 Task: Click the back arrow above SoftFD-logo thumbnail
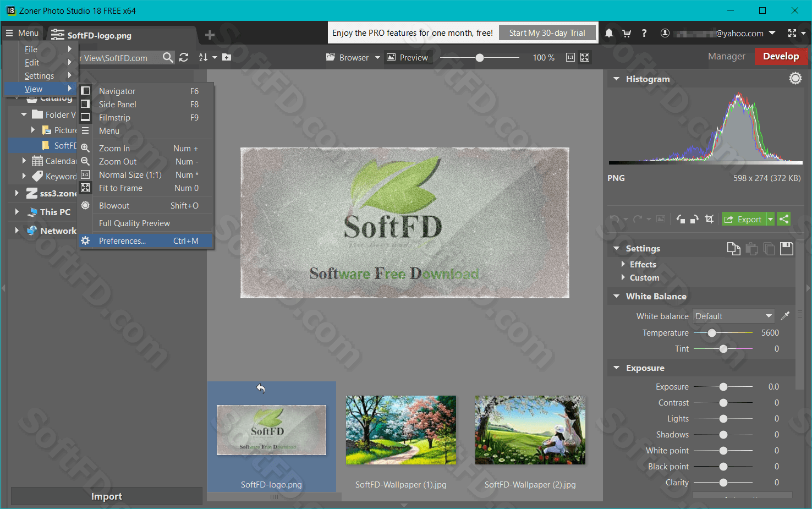(x=261, y=388)
